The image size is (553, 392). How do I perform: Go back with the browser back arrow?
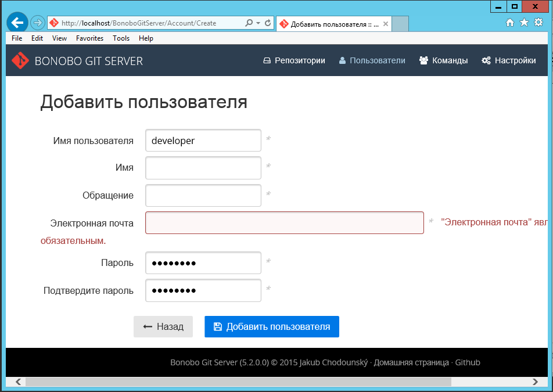(x=17, y=23)
